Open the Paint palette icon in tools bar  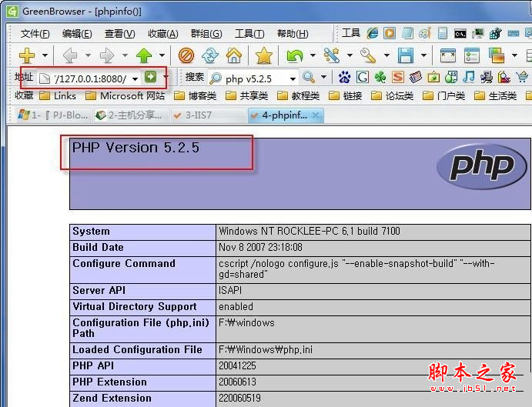pyautogui.click(x=425, y=33)
